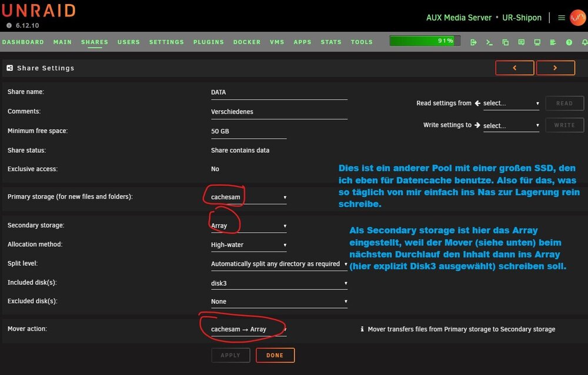Open the System Info monitor icon

tap(537, 42)
